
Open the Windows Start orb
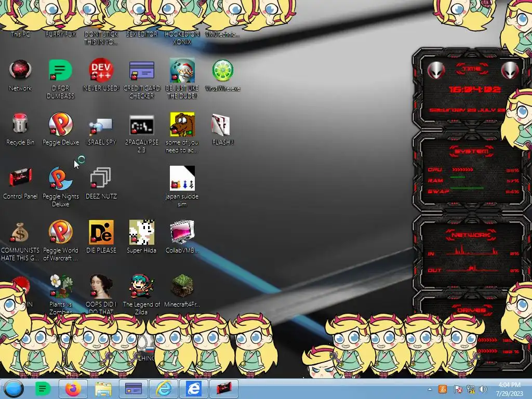pyautogui.click(x=14, y=389)
